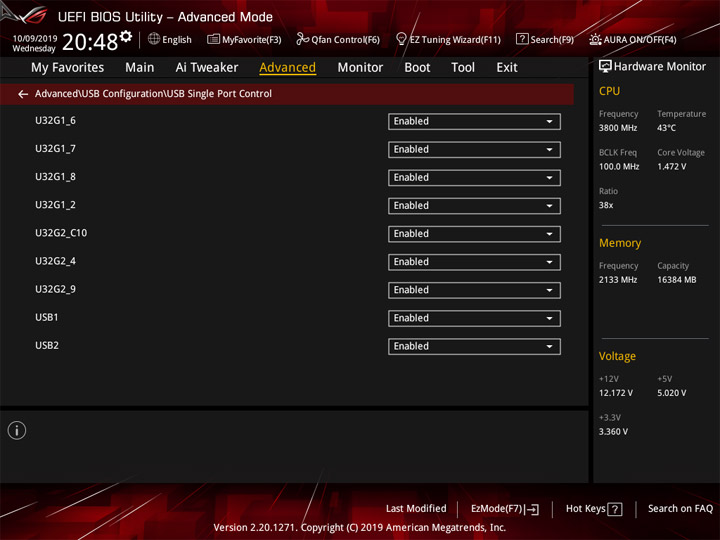Click the U32G1_8 label
This screenshot has width=720, height=540.
pyautogui.click(x=56, y=177)
